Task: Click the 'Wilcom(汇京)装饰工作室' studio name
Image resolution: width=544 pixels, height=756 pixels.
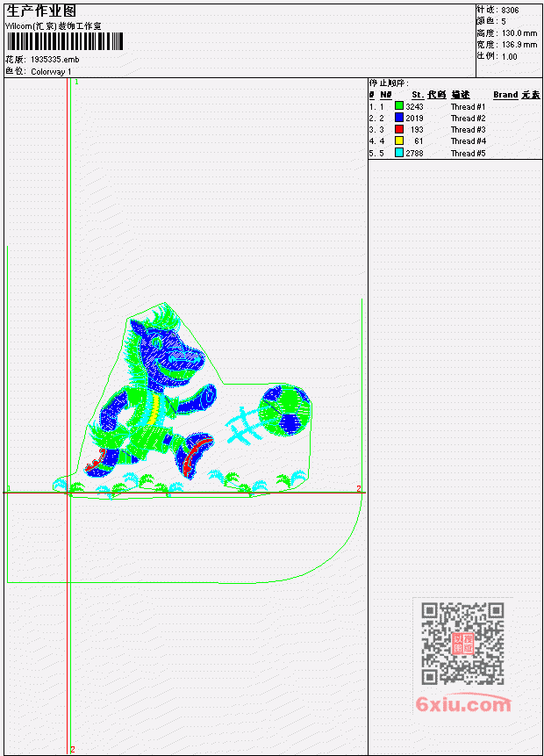Action: [54, 26]
